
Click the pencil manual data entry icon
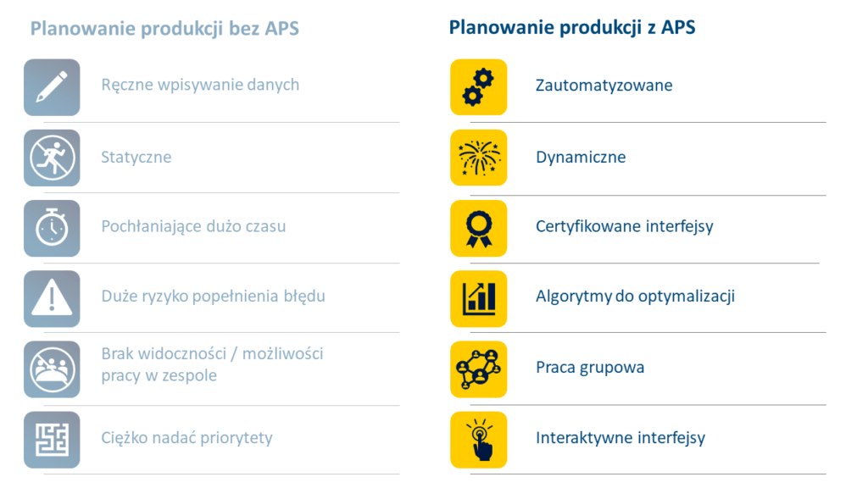(52, 87)
